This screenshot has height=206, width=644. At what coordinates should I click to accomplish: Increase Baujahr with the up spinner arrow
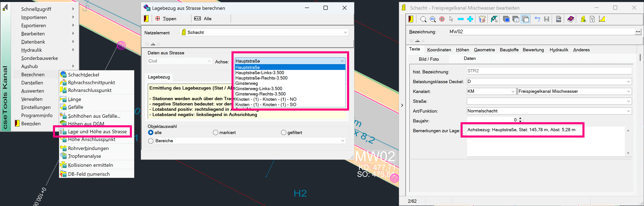pyautogui.click(x=520, y=118)
